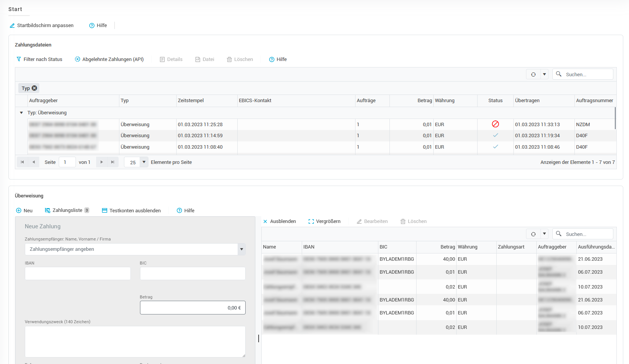629x364 pixels.
Task: Click the Verwendungszweck text area
Action: point(135,342)
